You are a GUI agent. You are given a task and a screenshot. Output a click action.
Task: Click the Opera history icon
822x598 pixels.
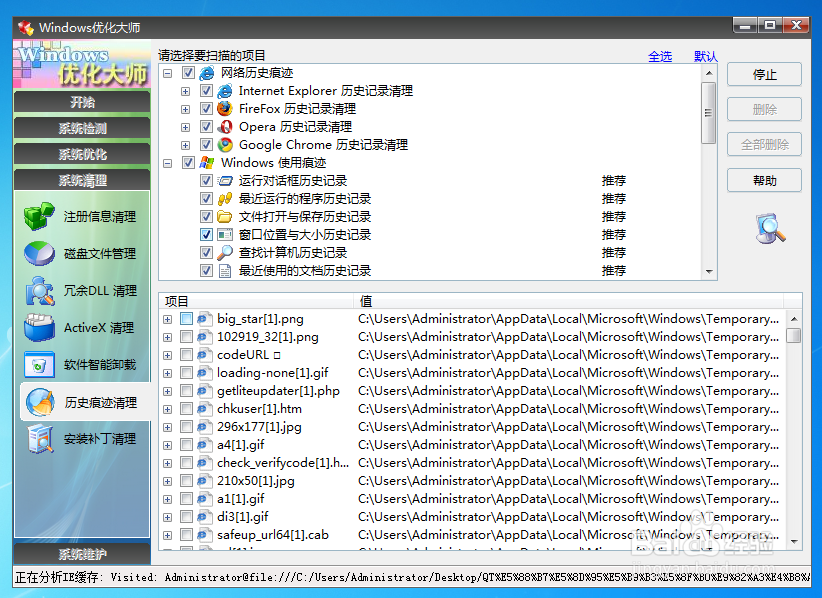225,127
